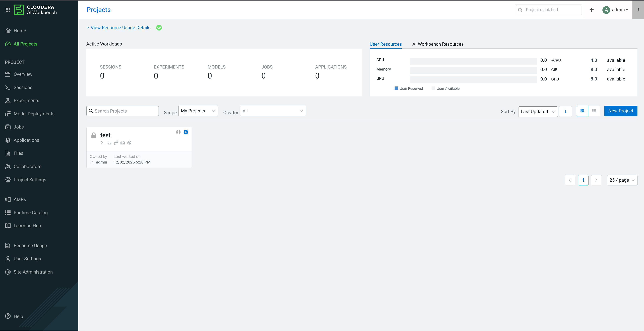Viewport: 644px width, 331px height.
Task: Click the green resource status check icon
Action: pyautogui.click(x=159, y=28)
